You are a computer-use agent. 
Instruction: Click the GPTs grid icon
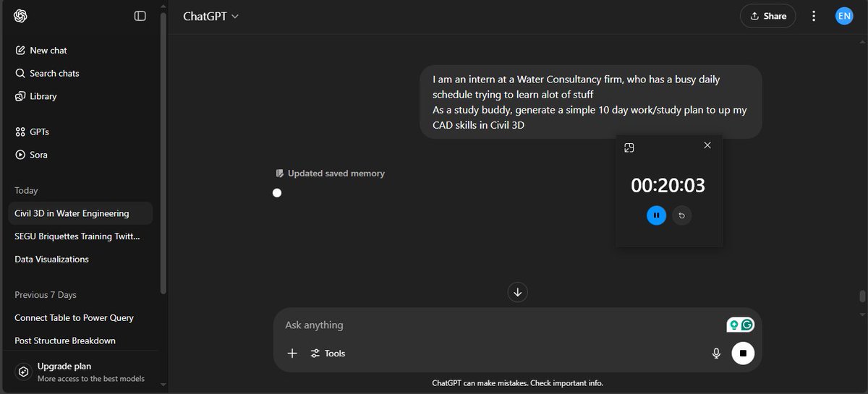click(20, 132)
